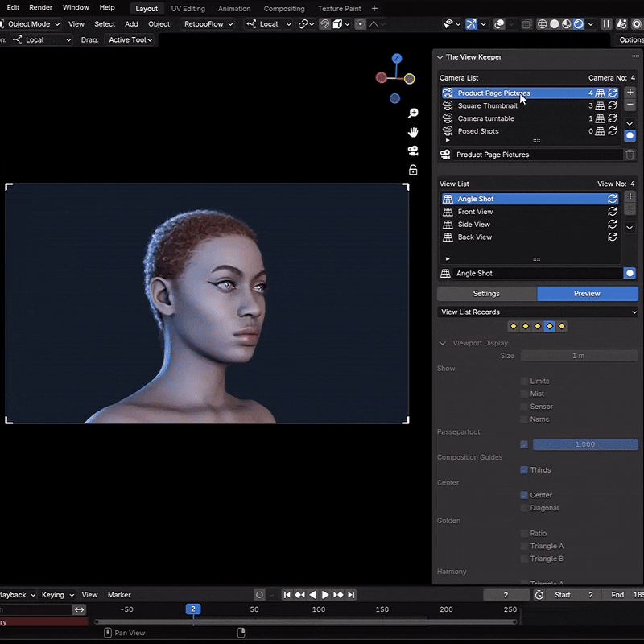Viewport: 644px width, 644px height.
Task: Adjust the Passepartout opacity slider
Action: coord(585,444)
